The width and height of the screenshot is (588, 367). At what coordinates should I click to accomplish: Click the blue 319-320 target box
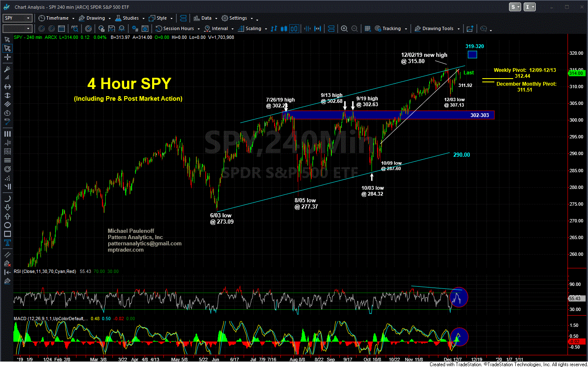click(472, 54)
